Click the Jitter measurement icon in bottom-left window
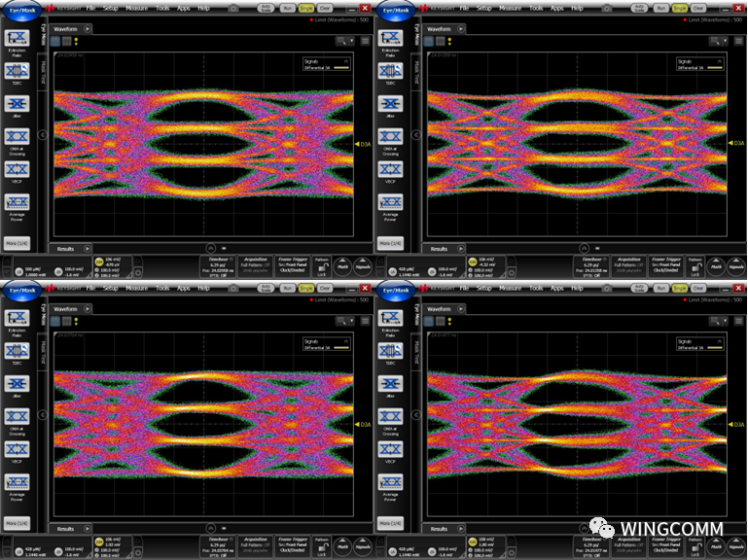The width and height of the screenshot is (748, 560). click(x=17, y=388)
